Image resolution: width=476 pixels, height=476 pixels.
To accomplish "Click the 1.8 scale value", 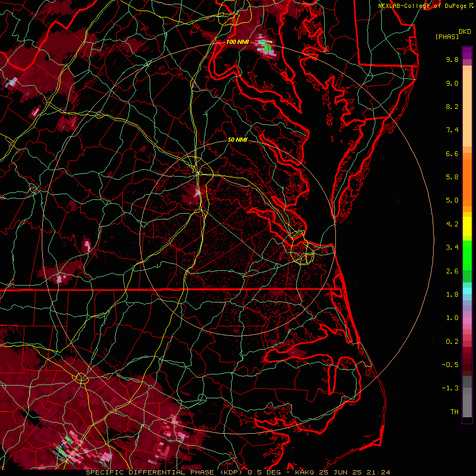I will pyautogui.click(x=452, y=295).
